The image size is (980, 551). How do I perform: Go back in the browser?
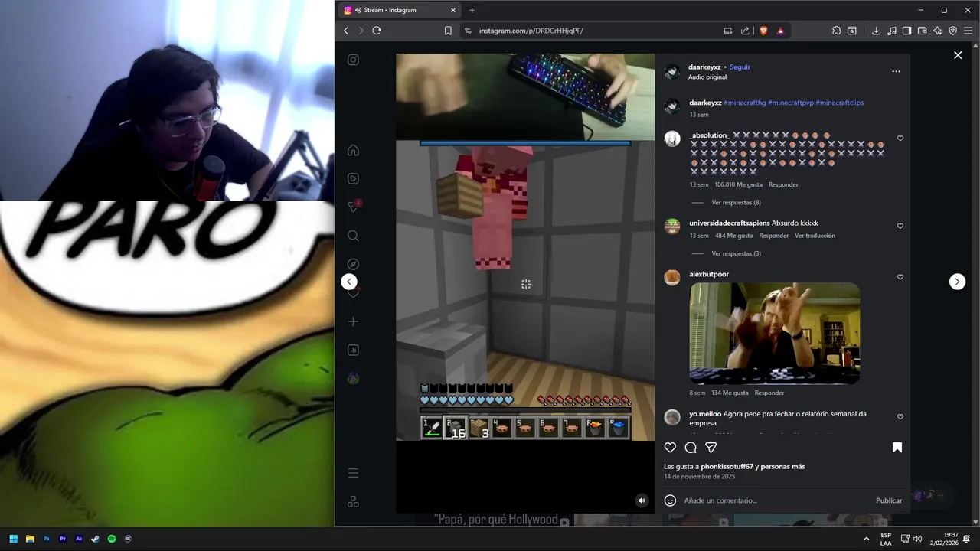[x=346, y=31]
